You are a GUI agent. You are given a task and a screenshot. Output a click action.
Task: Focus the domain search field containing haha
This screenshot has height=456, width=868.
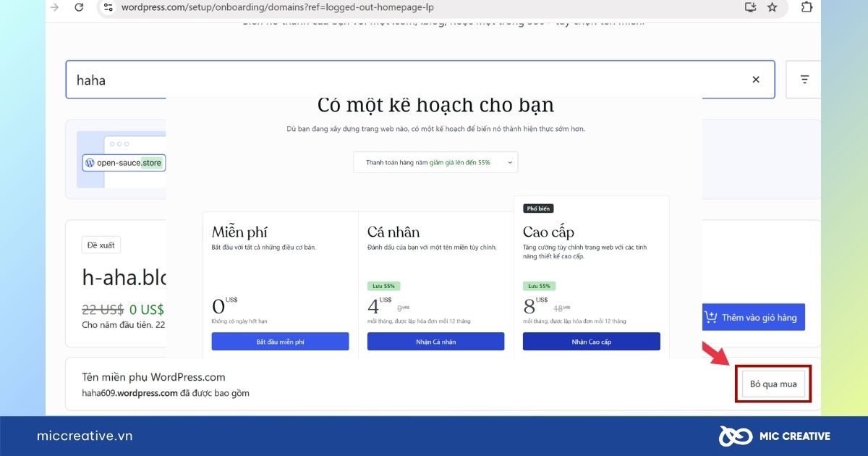pos(420,80)
